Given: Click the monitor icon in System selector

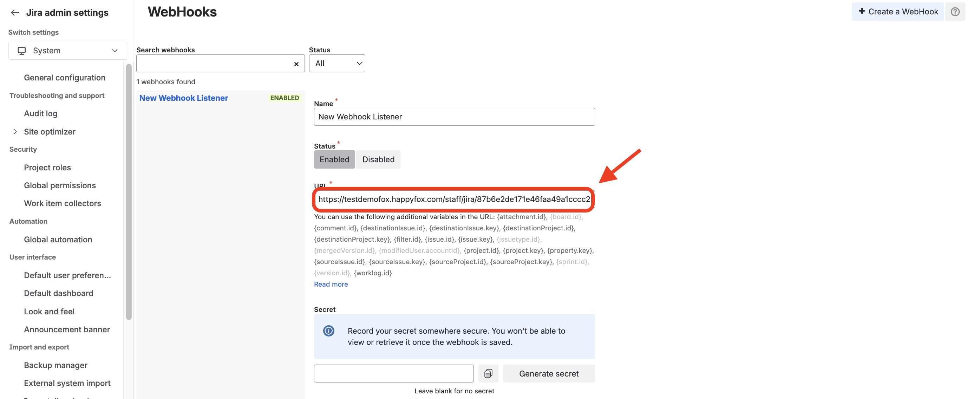Looking at the screenshot, I should 22,51.
